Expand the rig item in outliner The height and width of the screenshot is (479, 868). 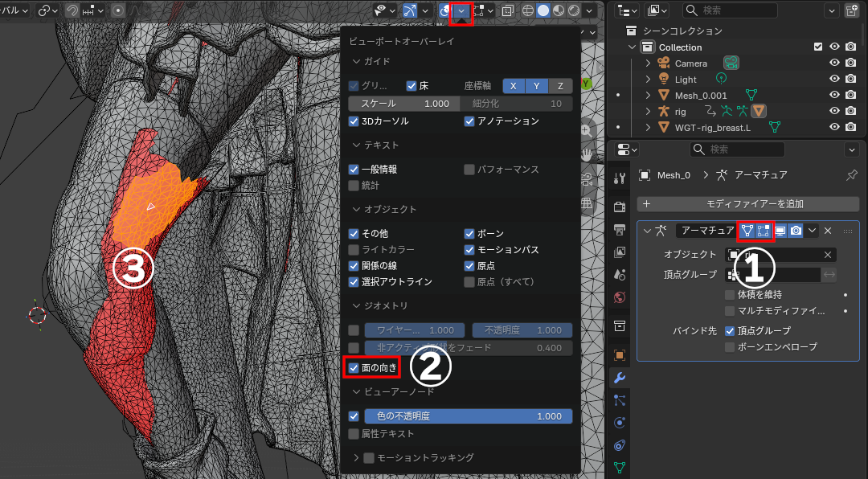(649, 111)
